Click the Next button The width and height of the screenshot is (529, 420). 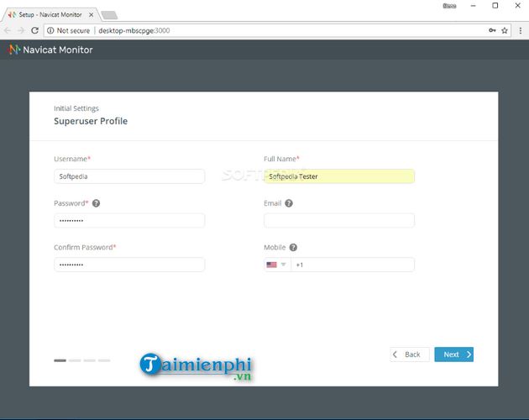tap(453, 354)
